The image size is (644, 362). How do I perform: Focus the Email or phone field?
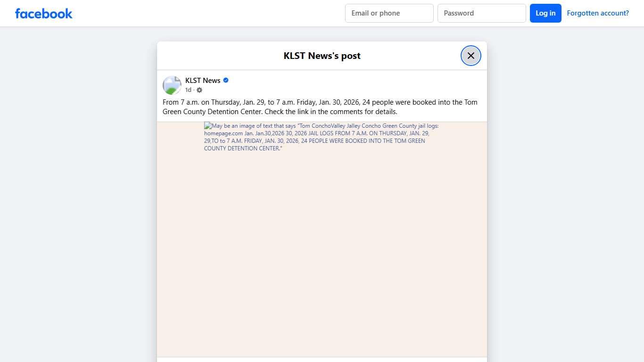point(389,13)
